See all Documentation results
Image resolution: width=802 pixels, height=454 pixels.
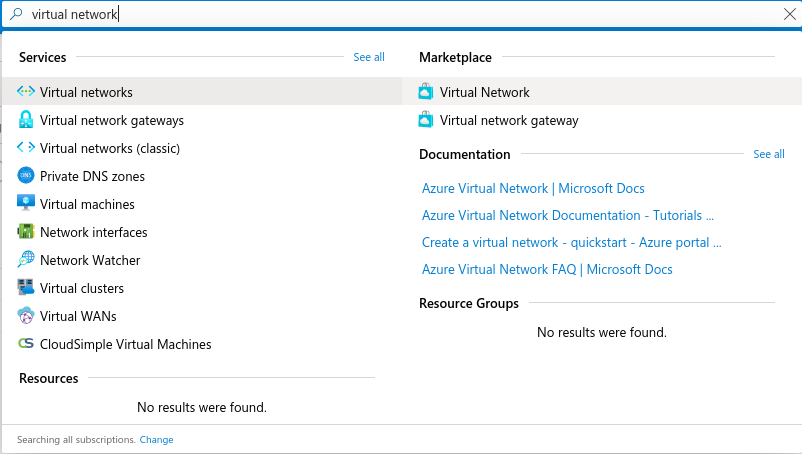coord(769,154)
